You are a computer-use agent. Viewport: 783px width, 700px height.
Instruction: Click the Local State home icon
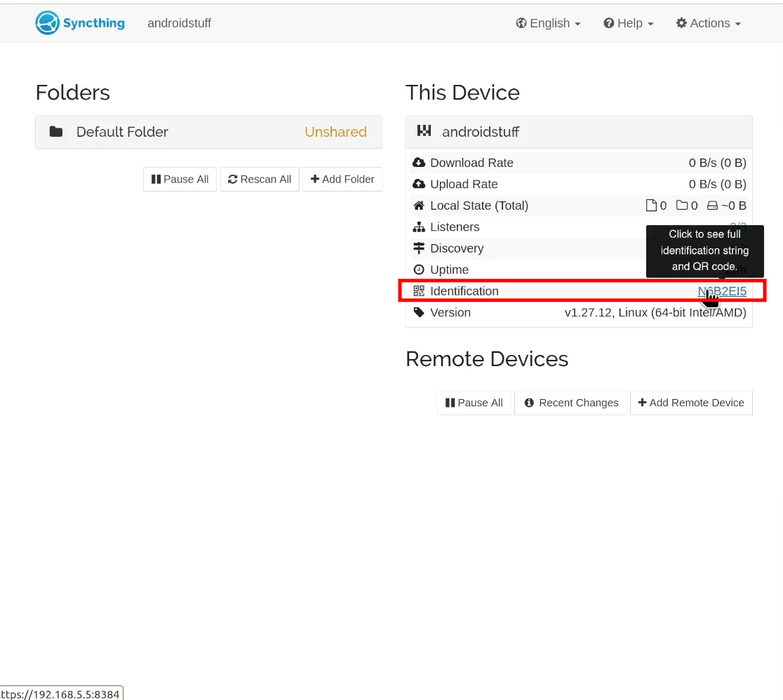pos(419,206)
